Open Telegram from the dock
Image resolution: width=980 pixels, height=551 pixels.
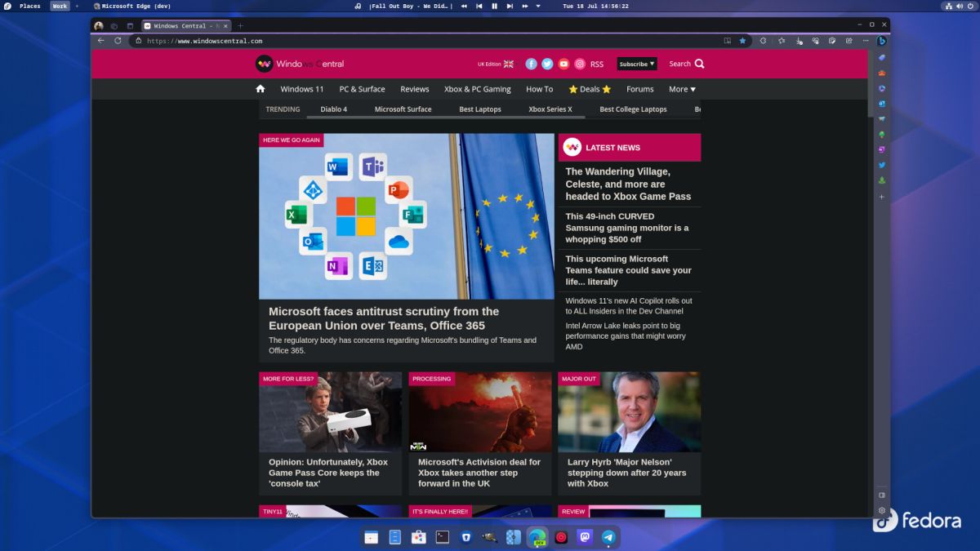click(608, 537)
